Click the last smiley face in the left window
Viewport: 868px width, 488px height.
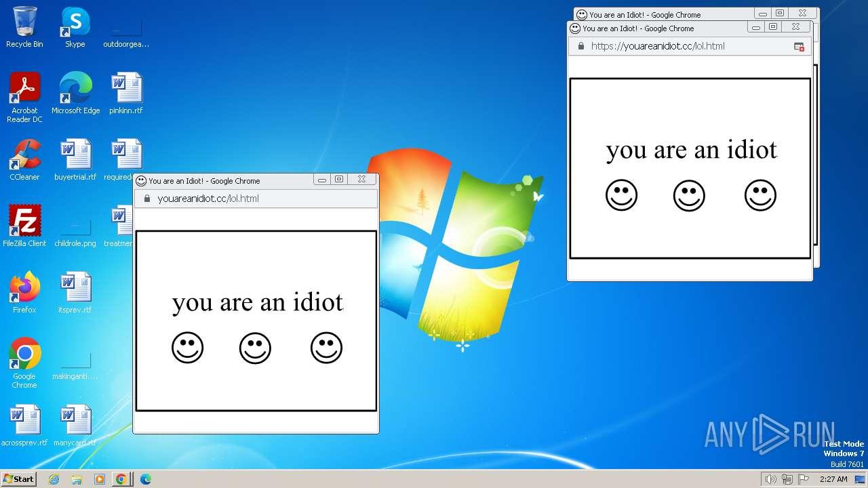pyautogui.click(x=326, y=348)
